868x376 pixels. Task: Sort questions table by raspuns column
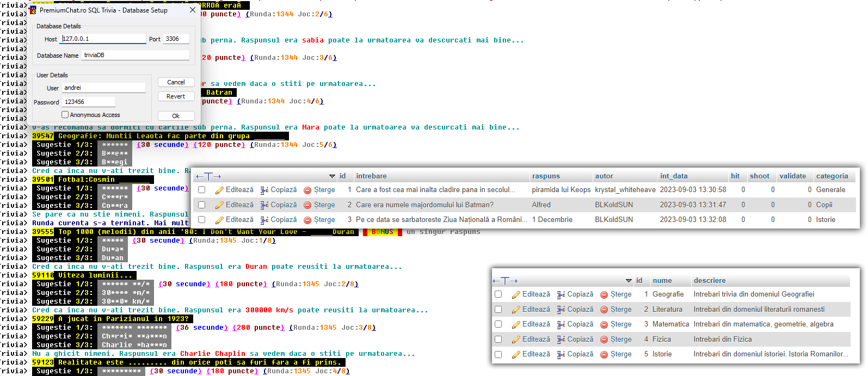point(546,176)
